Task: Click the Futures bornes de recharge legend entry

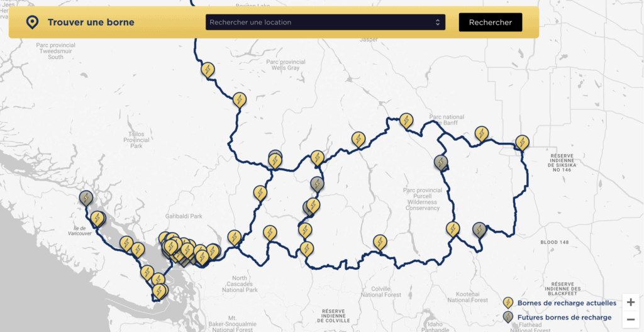Action: tap(563, 318)
